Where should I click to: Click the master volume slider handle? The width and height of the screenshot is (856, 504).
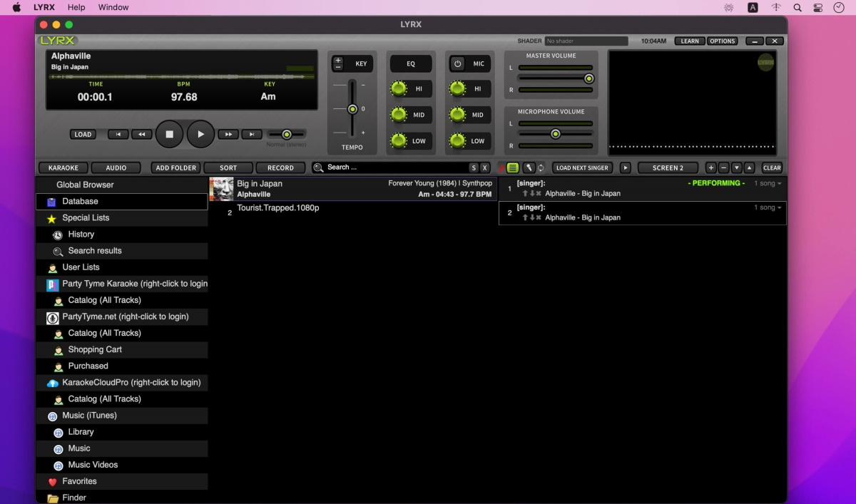pyautogui.click(x=588, y=78)
